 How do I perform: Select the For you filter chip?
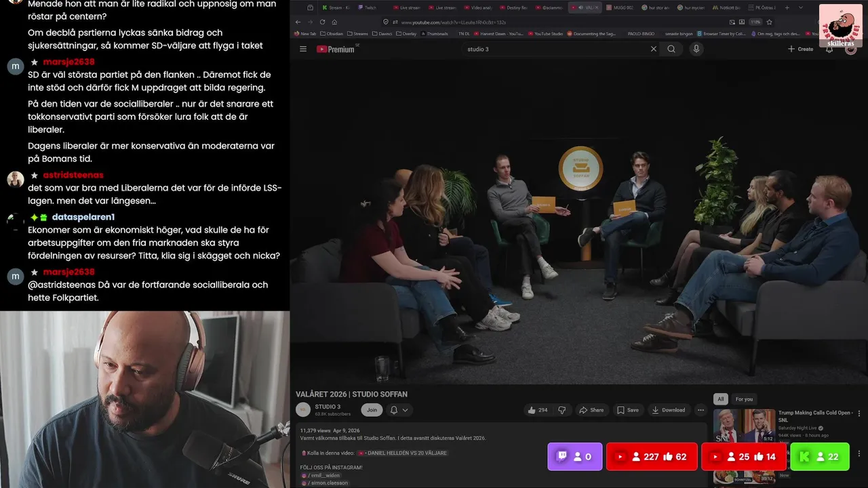(744, 399)
